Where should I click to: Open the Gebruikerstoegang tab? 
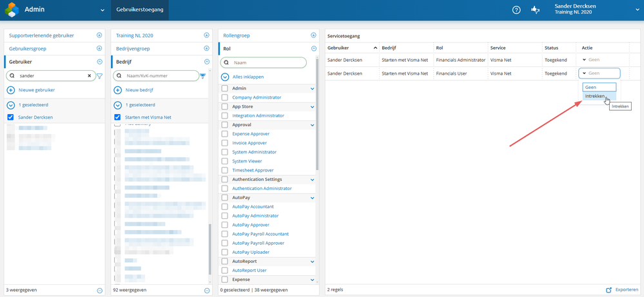coord(139,10)
